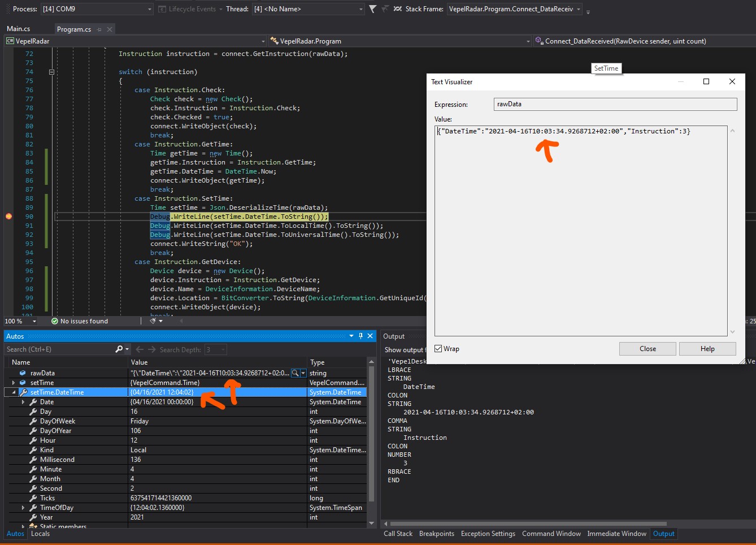Image resolution: width=756 pixels, height=545 pixels.
Task: Click the search icon in the Autos panel
Action: point(119,349)
